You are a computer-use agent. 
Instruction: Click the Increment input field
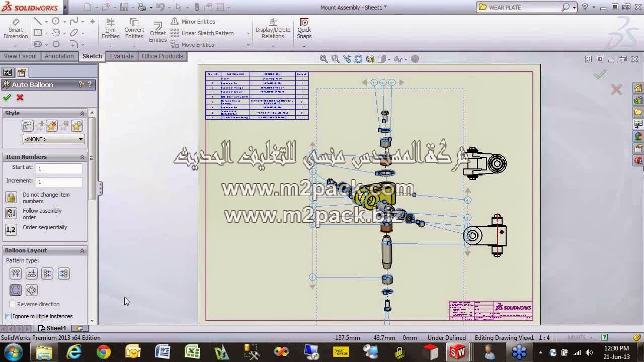59,182
